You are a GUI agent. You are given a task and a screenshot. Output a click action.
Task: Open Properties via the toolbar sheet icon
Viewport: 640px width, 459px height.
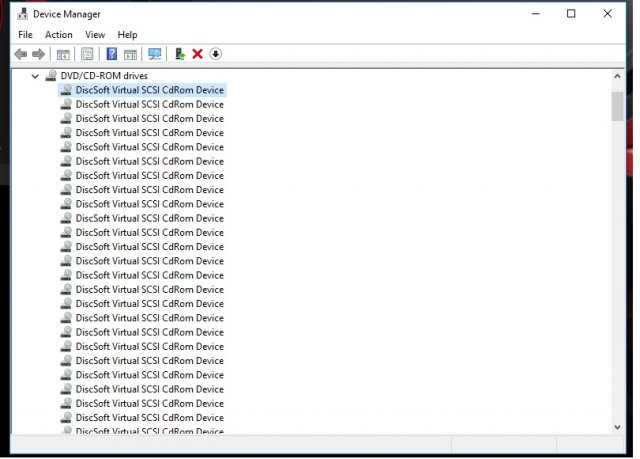87,54
